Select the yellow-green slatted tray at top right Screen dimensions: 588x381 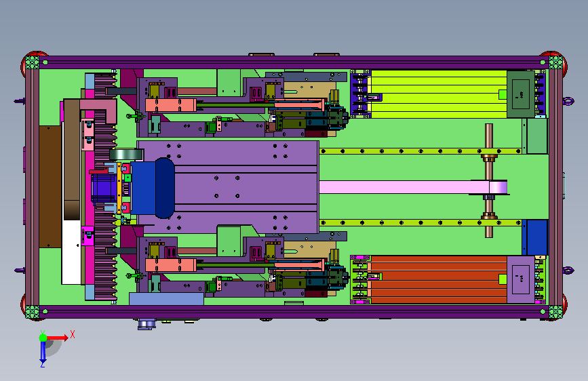click(x=439, y=94)
